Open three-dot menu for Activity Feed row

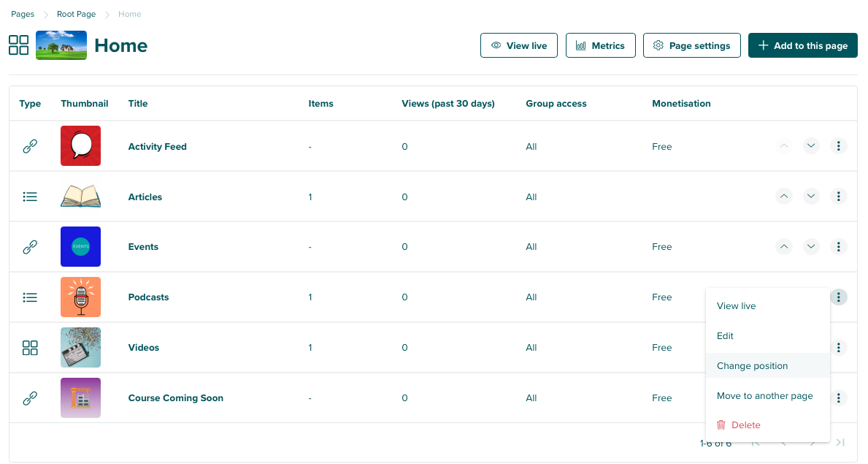[x=839, y=146]
